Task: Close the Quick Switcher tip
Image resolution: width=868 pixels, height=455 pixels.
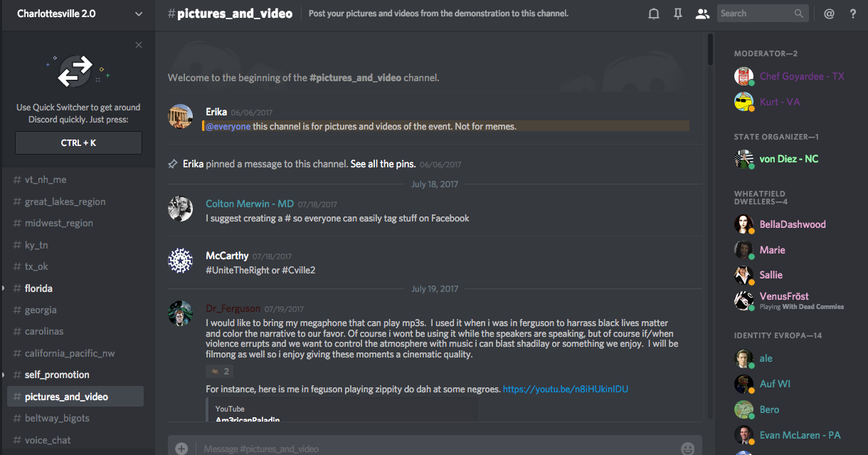Action: tap(139, 45)
